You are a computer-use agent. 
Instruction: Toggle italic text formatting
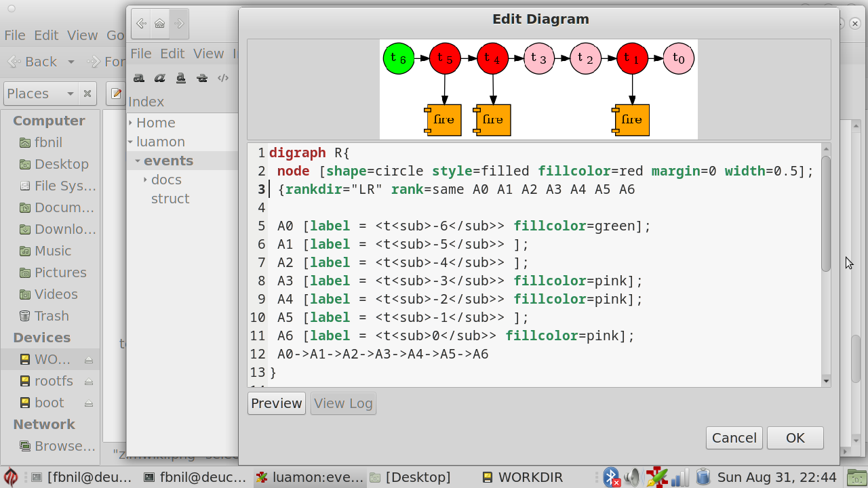pyautogui.click(x=160, y=78)
